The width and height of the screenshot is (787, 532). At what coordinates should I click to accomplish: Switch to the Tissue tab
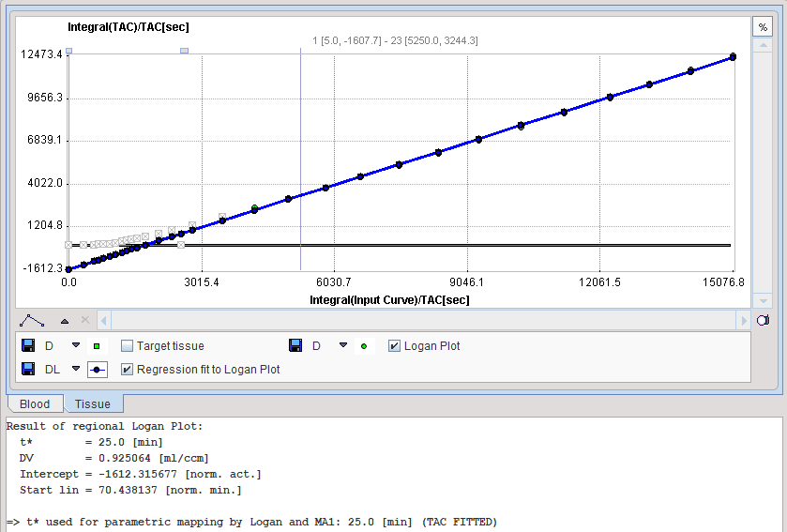[93, 404]
